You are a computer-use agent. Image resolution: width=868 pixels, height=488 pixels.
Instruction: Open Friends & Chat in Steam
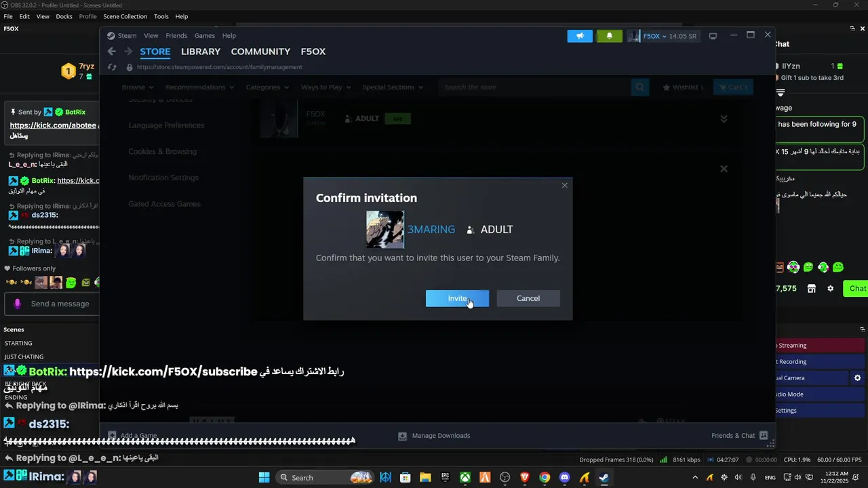point(739,436)
